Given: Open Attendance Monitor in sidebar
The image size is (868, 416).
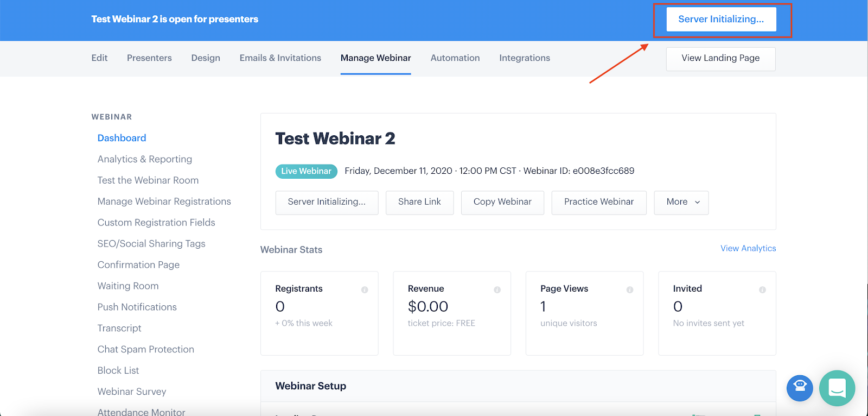Looking at the screenshot, I should click(141, 412).
